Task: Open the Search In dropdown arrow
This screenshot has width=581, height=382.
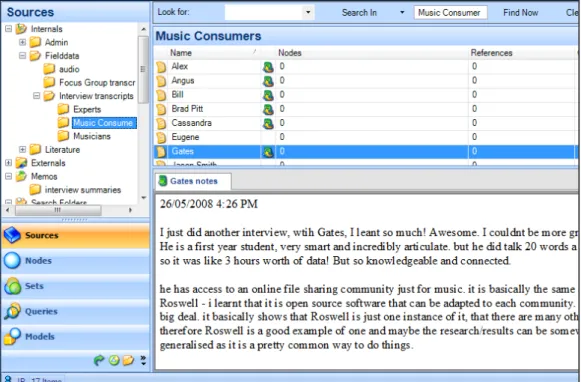Action: 402,13
